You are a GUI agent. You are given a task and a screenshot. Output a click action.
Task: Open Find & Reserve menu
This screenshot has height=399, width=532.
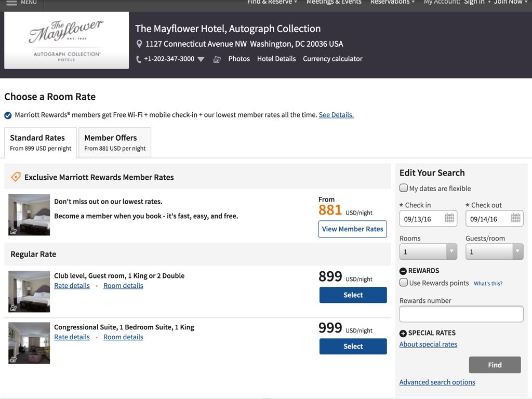coord(272,2)
